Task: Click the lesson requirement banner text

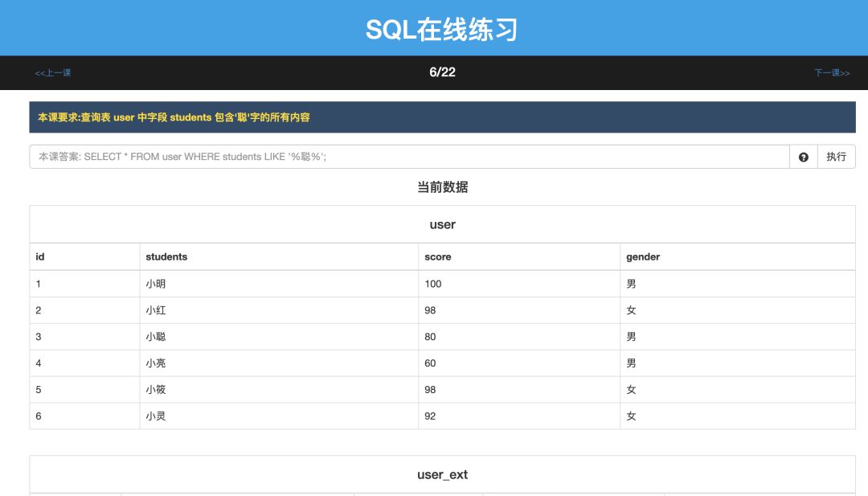Action: coord(174,117)
